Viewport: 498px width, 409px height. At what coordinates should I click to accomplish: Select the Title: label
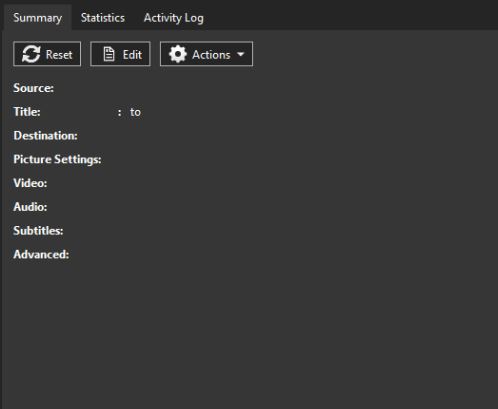pos(27,112)
